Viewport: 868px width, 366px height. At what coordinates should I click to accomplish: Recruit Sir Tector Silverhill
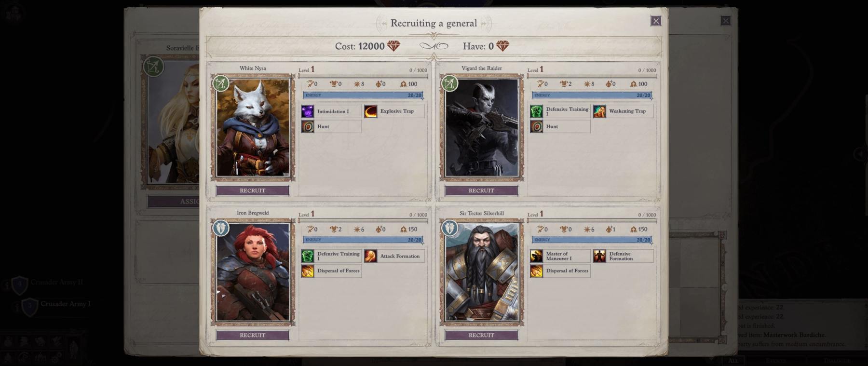481,335
